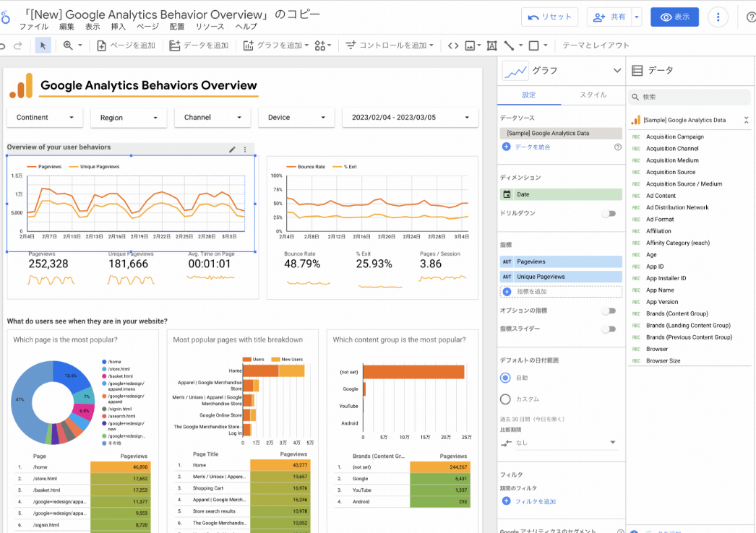Image resolution: width=756 pixels, height=533 pixels.
Task: Select the rectangle shape tool
Action: (x=533, y=45)
